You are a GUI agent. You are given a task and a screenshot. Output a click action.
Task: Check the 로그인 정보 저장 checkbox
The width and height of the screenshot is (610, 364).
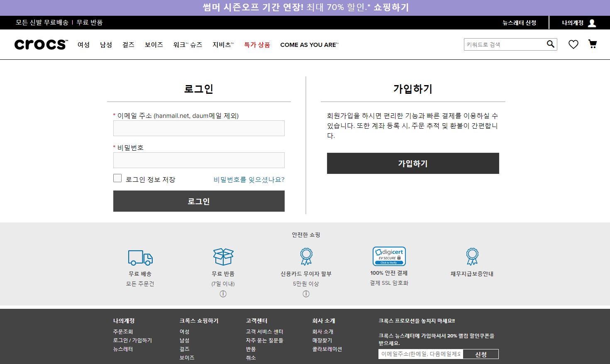117,178
